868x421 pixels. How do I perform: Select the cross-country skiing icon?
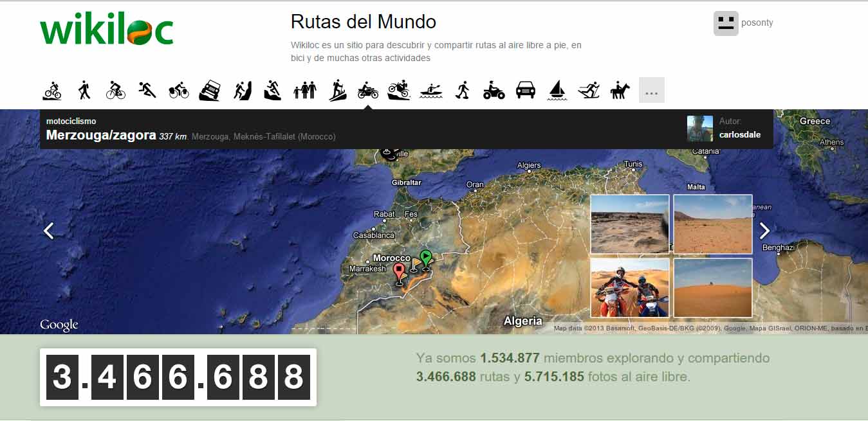tap(588, 91)
